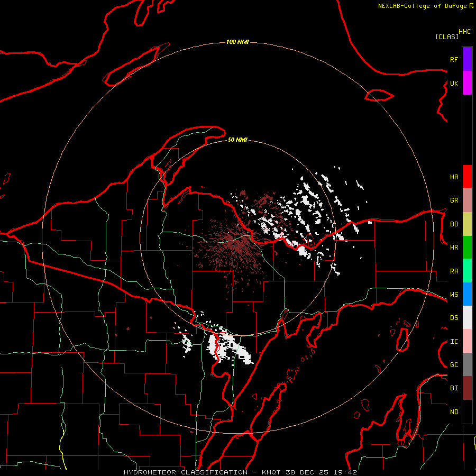This screenshot has height=476, width=476.
Task: Click the WS legend label
Action: [454, 295]
